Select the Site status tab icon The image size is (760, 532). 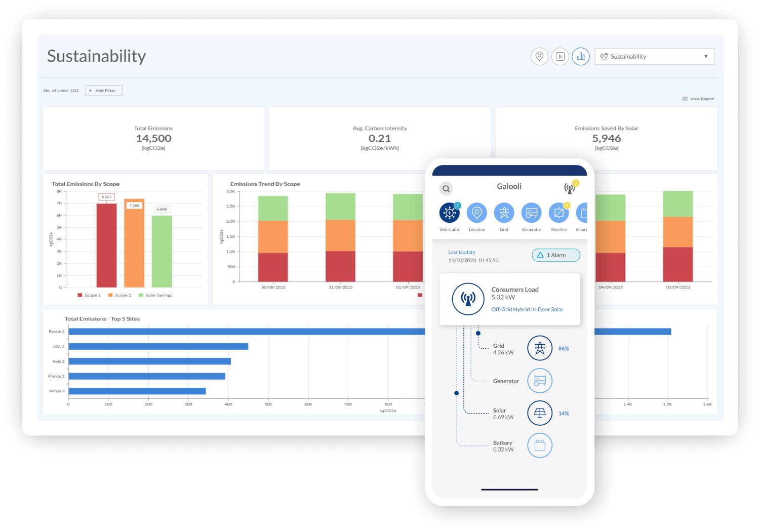coord(450,213)
